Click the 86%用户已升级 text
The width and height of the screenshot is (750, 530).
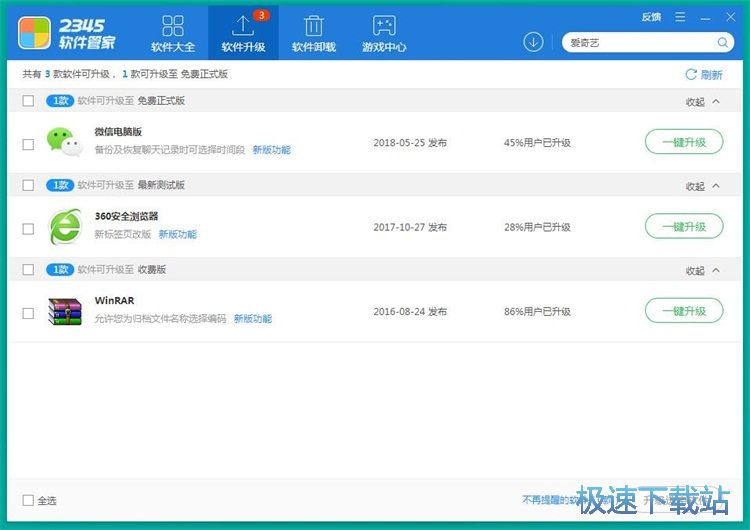(x=537, y=311)
